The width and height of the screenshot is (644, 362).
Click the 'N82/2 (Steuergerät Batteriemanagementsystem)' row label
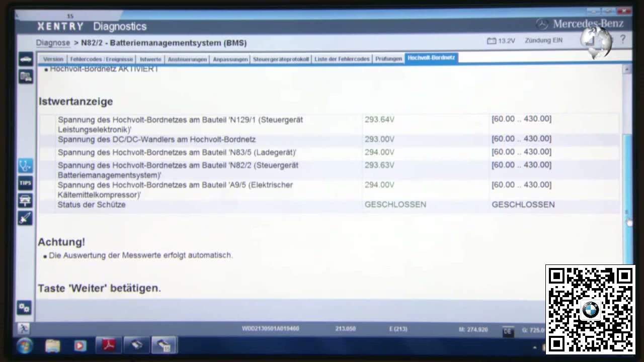tap(178, 170)
